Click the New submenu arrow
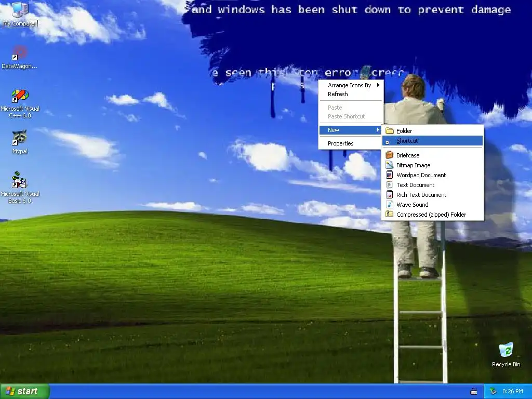Image resolution: width=532 pixels, height=399 pixels. tap(378, 129)
